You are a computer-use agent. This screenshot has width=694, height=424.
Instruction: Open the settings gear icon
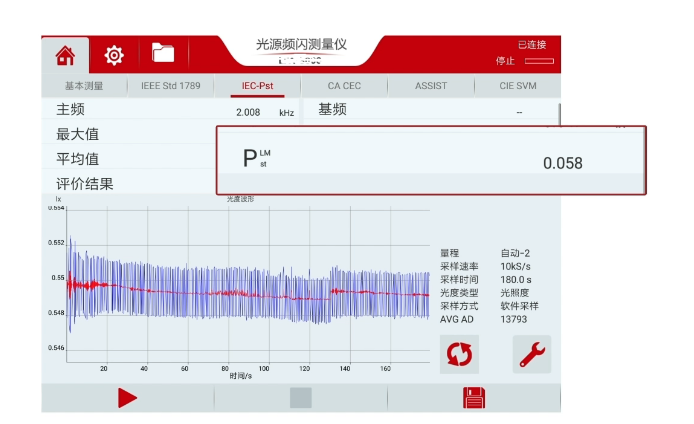pos(114,54)
